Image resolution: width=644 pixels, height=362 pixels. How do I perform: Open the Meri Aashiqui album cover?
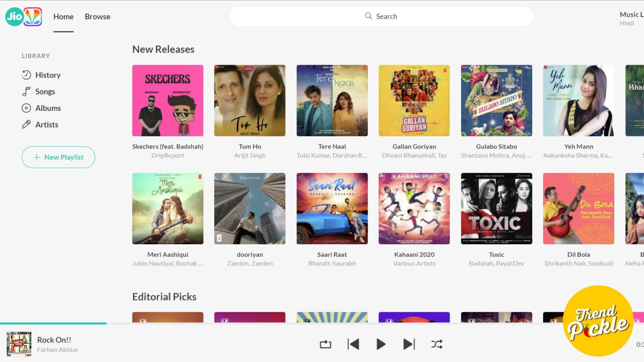click(x=168, y=209)
